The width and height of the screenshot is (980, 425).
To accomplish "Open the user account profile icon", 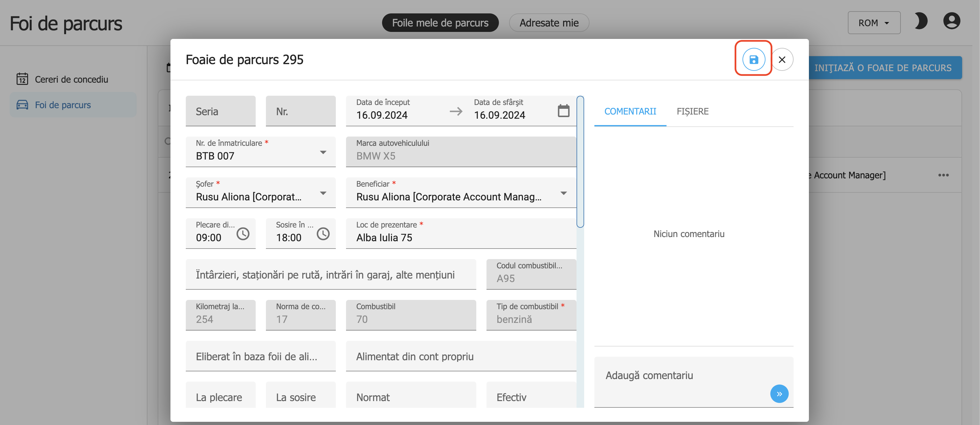I will click(x=952, y=21).
